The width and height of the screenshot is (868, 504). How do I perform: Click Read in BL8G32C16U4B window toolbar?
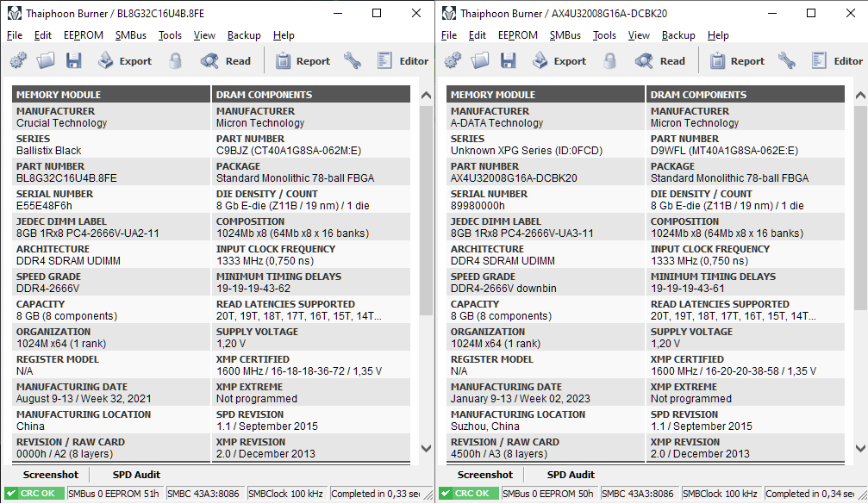click(225, 61)
